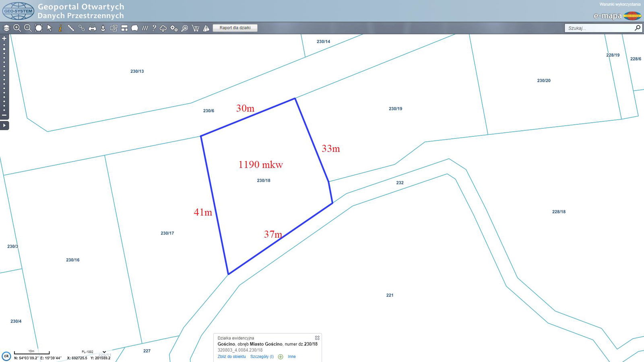Click the link chain icon
The height and width of the screenshot is (362, 644).
[82, 28]
